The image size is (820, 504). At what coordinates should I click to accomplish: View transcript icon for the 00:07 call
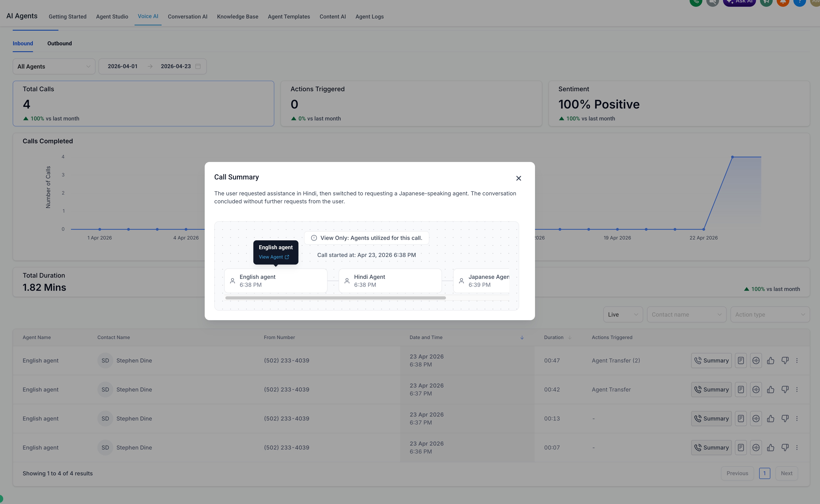[x=741, y=447]
